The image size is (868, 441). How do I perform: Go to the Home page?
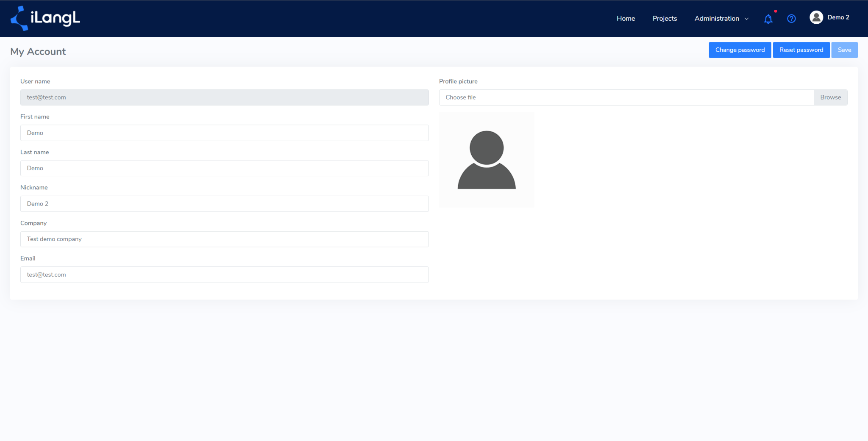[x=626, y=19]
